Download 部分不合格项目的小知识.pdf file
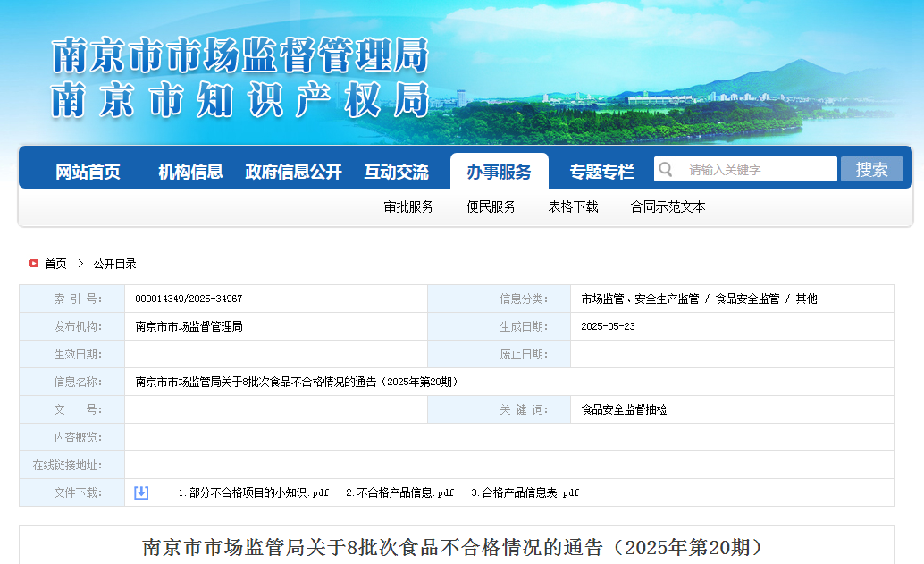Image resolution: width=924 pixels, height=564 pixels. point(254,492)
